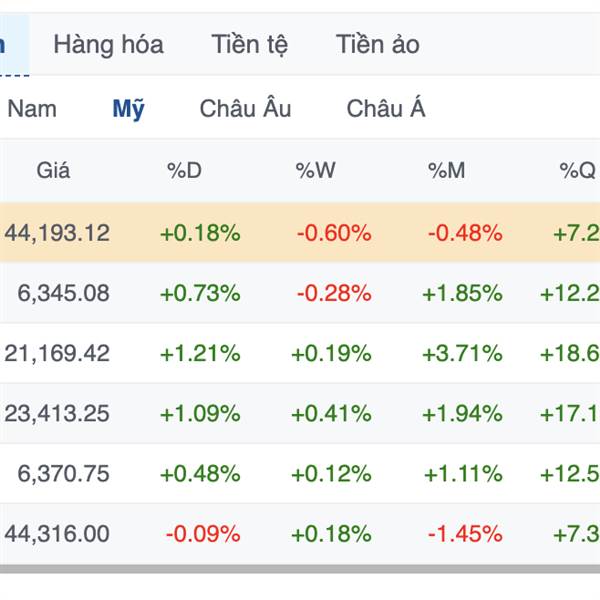Viewport: 600px width, 600px height.
Task: Switch to the Hàng hóa tab
Action: click(109, 44)
